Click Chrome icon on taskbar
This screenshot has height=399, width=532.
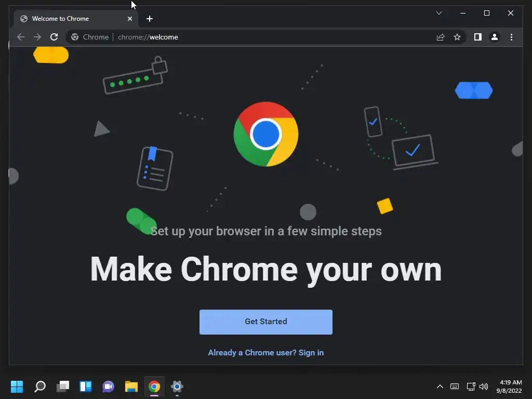154,387
